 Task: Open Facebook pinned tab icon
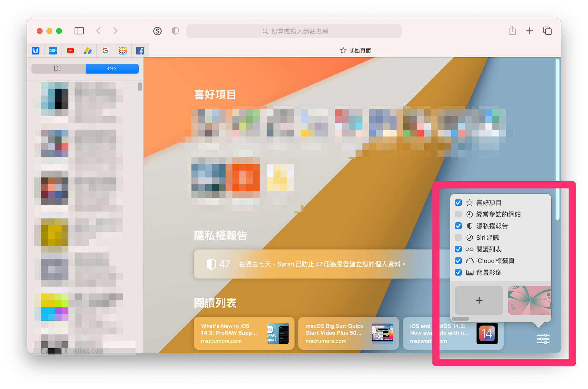(140, 51)
